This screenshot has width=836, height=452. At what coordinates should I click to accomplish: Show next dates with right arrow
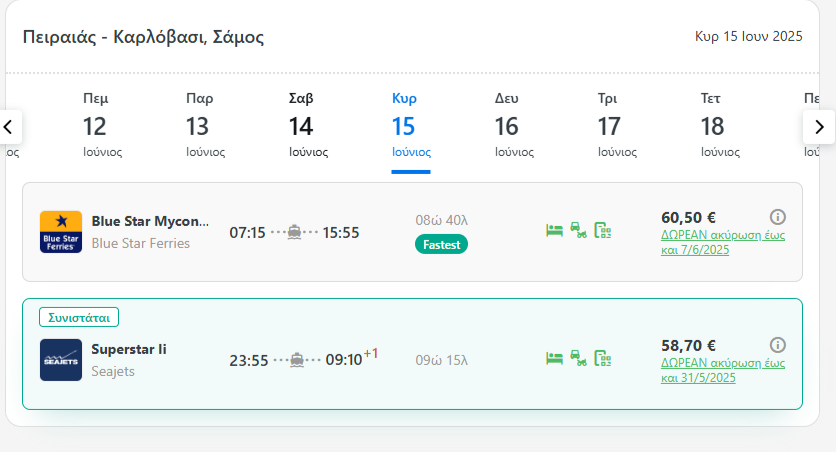[x=819, y=127]
